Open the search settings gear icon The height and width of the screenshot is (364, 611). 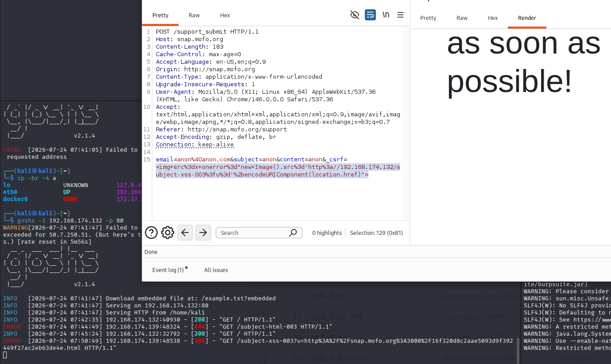point(167,233)
